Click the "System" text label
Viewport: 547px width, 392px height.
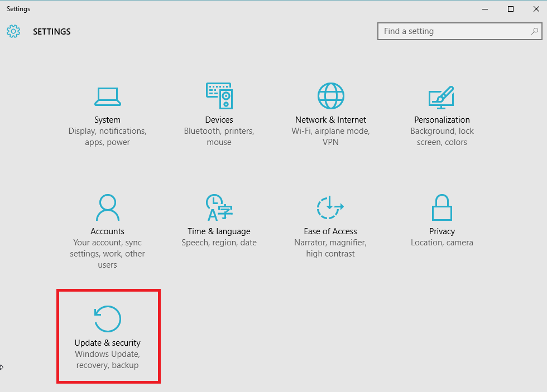coord(107,120)
